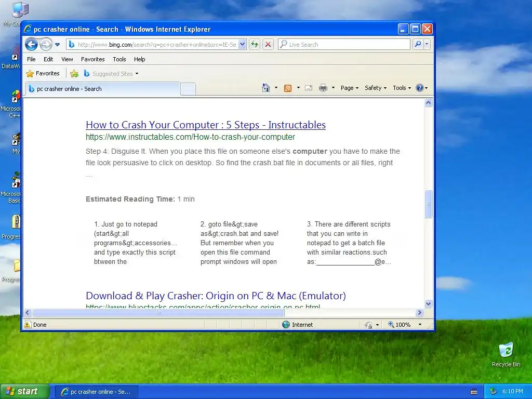Open the File menu

[31, 59]
